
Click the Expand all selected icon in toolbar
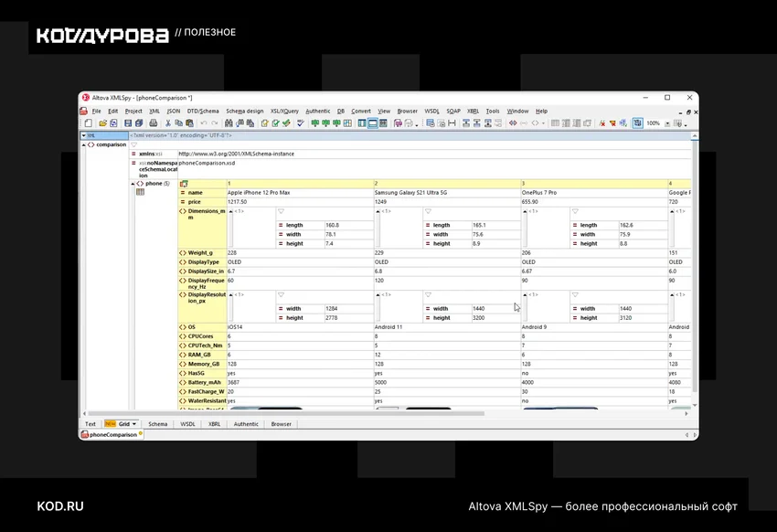point(441,123)
